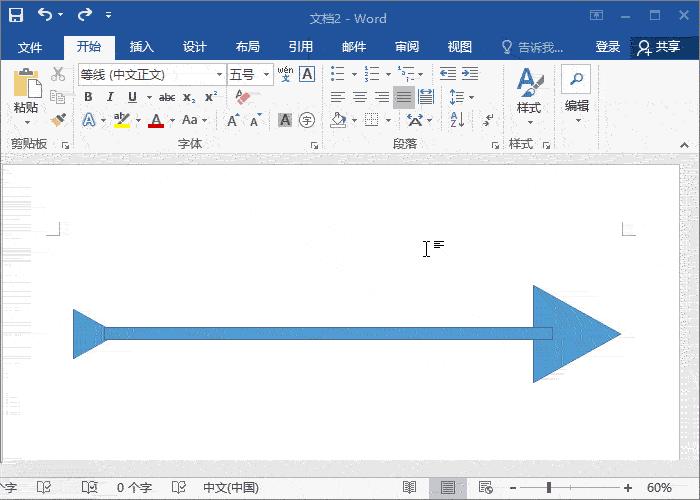Open font color dropdown arrow
700x500 pixels.
pyautogui.click(x=172, y=120)
